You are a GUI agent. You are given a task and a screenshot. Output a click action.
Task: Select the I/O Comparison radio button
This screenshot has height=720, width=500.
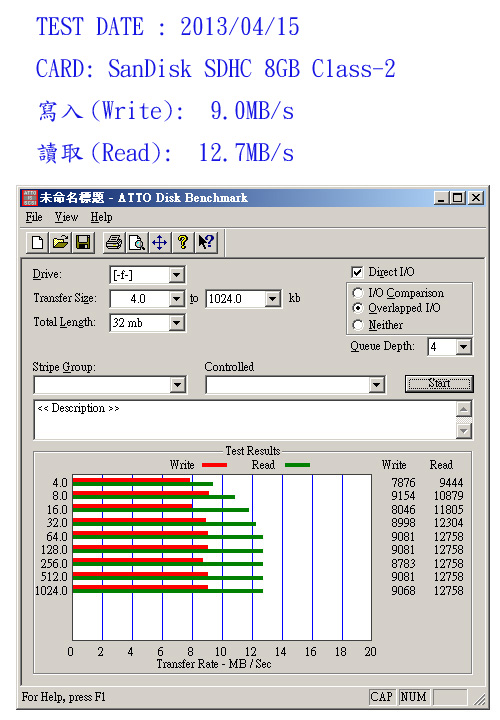point(358,292)
